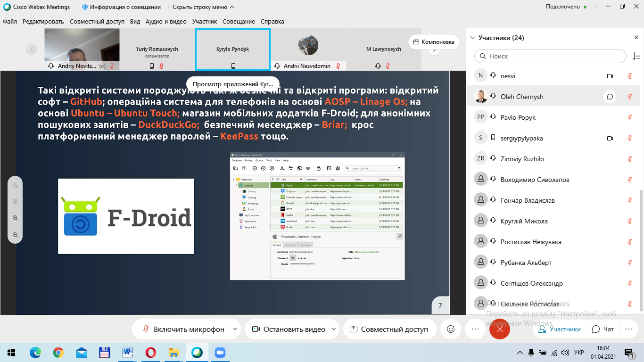Screen dimensions: 644x362
Task: Open Opera browser from taskbar
Action: tap(151, 353)
